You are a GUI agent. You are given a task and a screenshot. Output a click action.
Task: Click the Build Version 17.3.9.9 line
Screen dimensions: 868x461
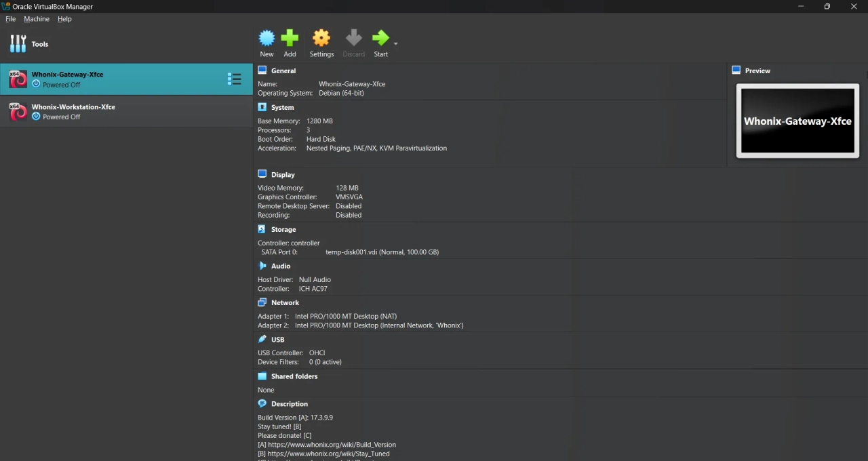(x=295, y=417)
